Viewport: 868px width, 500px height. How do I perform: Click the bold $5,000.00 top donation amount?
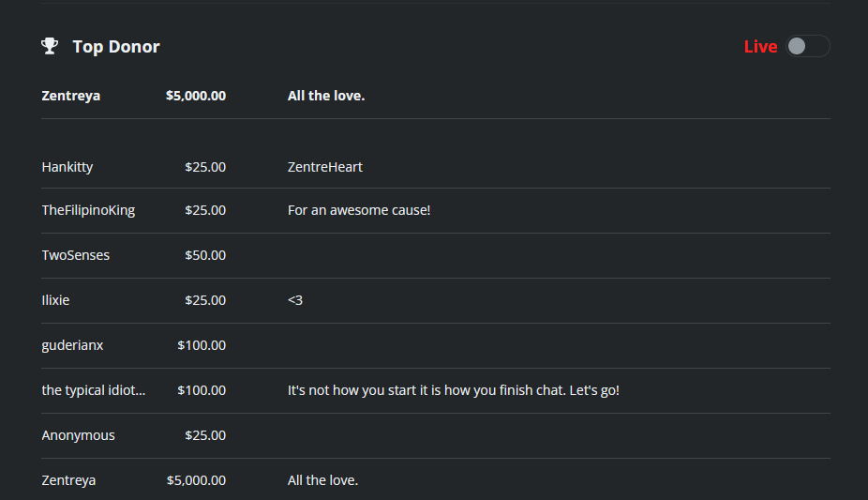pos(195,96)
